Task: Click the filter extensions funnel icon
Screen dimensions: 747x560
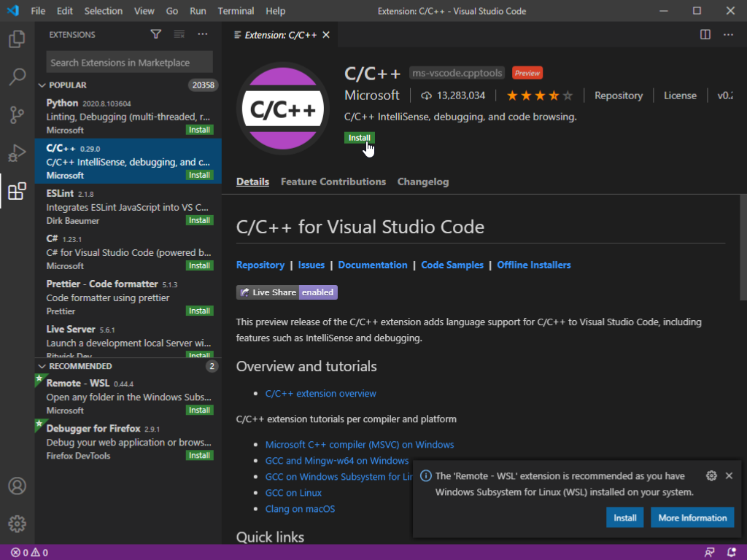Action: pos(155,34)
